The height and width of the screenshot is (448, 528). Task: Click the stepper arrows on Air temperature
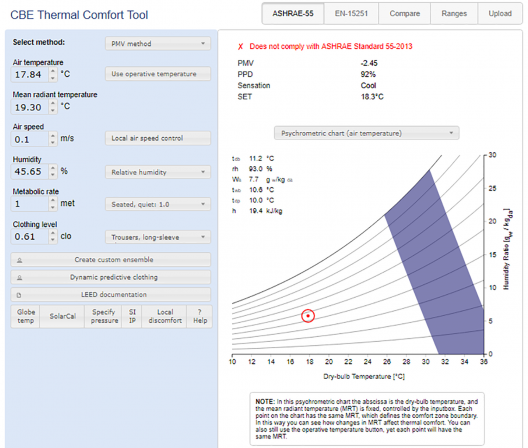(53, 74)
